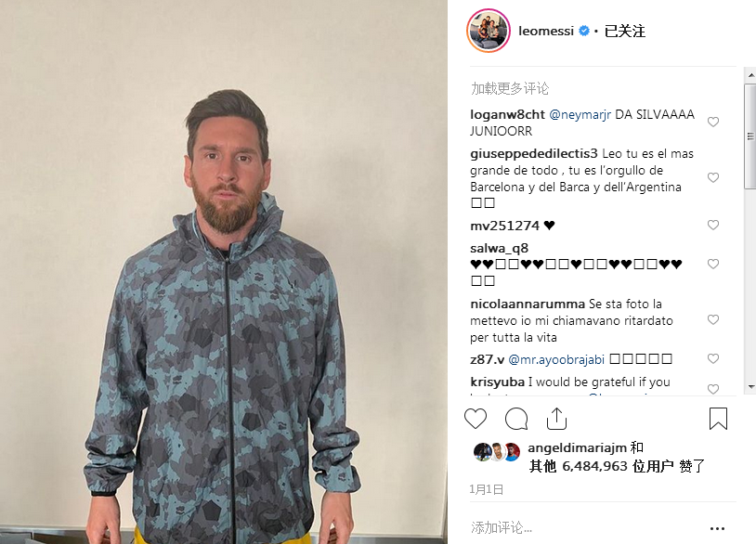Like nicolaannarumma's comment heart
Image resolution: width=756 pixels, height=544 pixels.
[713, 319]
